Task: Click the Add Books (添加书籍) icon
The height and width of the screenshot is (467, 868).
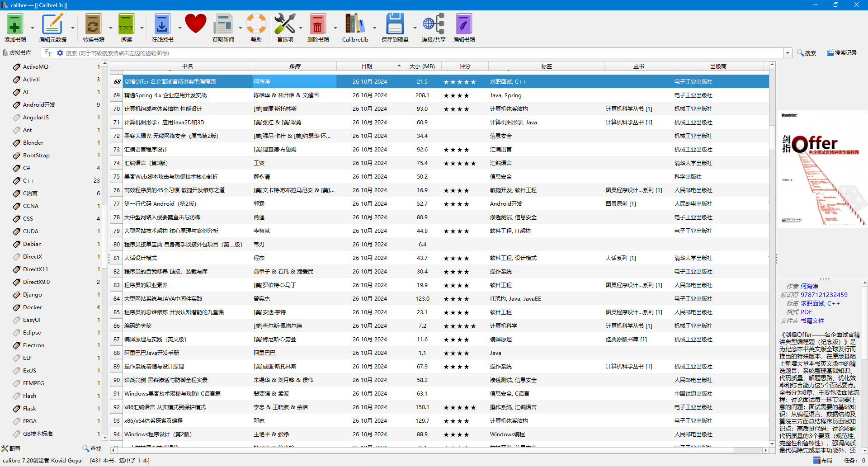Action: pos(15,25)
